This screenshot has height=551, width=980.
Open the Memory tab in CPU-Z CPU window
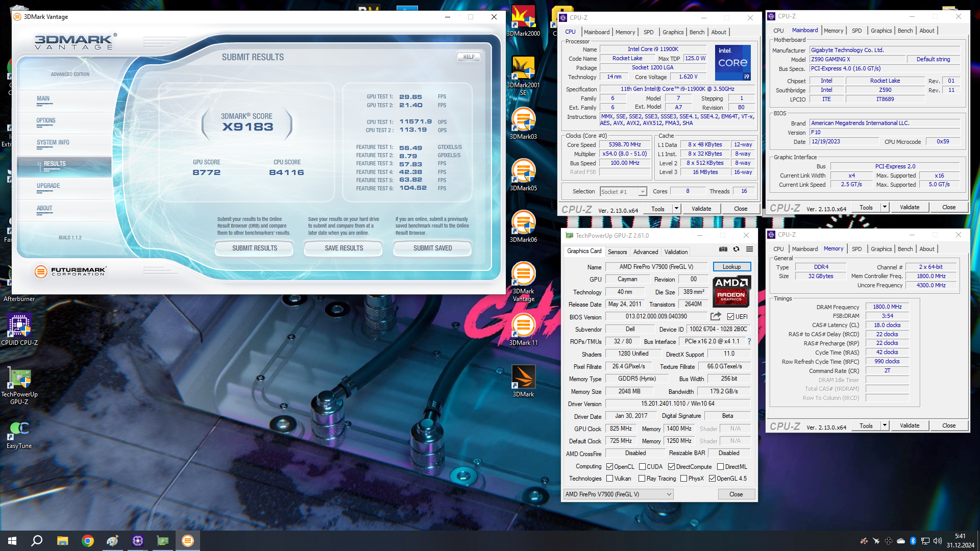[625, 32]
